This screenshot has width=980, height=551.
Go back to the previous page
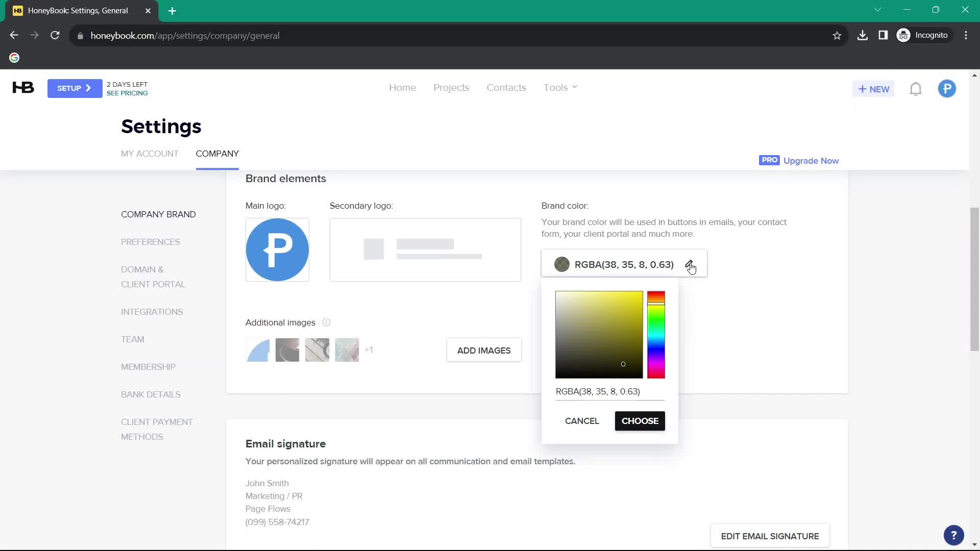click(x=14, y=35)
